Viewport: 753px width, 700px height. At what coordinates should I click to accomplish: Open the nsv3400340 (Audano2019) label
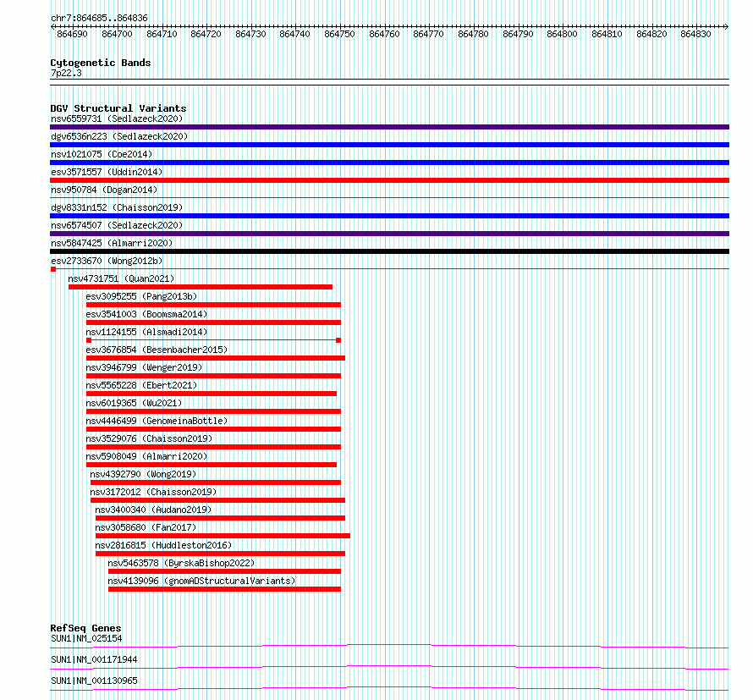(153, 510)
